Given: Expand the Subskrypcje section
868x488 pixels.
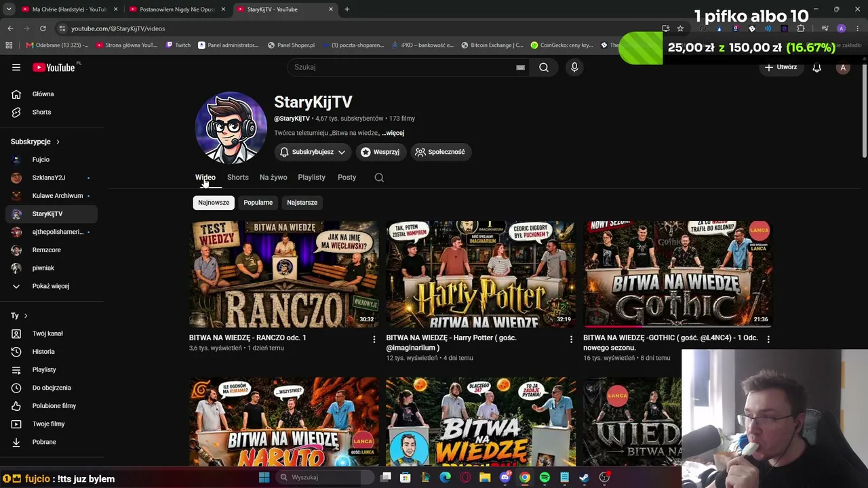Looking at the screenshot, I should pos(35,142).
